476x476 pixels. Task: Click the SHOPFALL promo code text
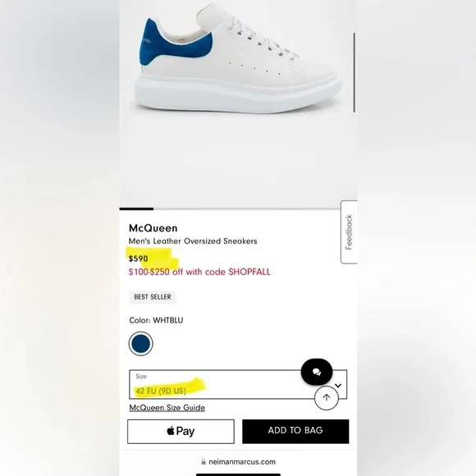point(249,272)
